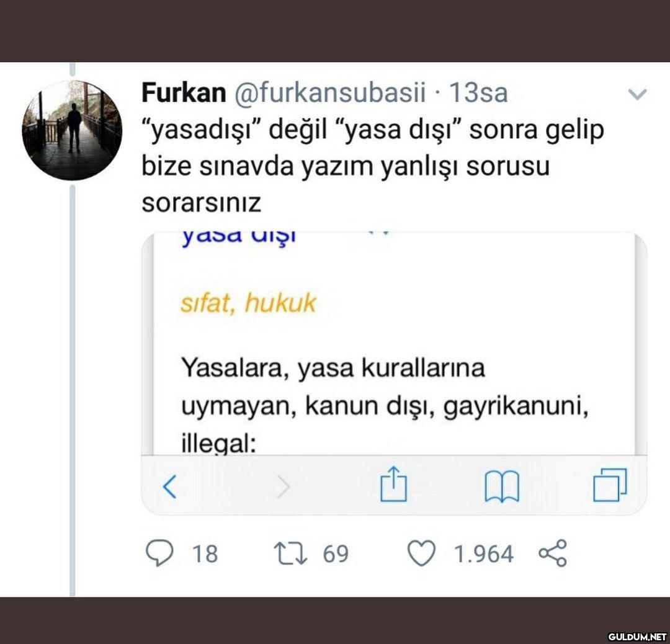Tap the Safari share icon
Viewport: 670px width, 644px height.
pos(394,485)
